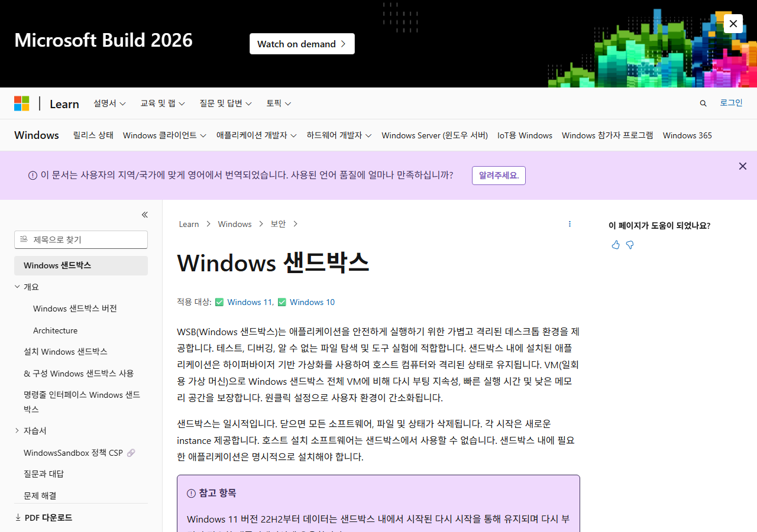
Task: Select 문제 해결 tree item
Action: pyautogui.click(x=40, y=496)
